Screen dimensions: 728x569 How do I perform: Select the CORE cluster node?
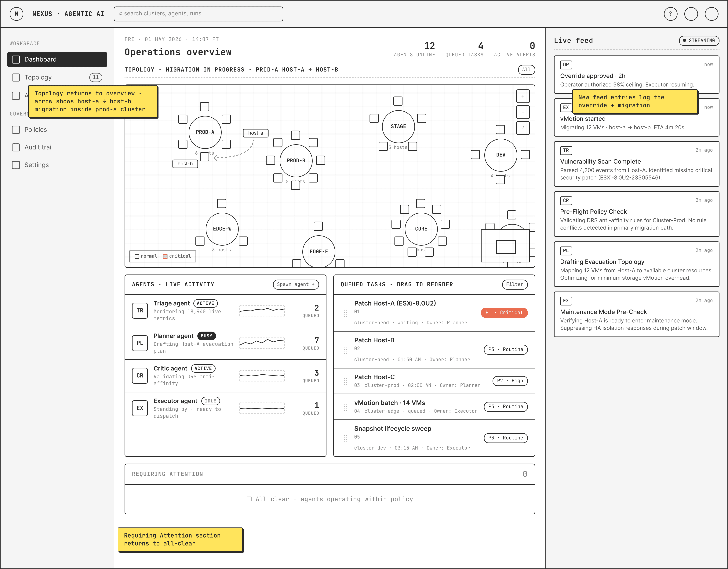click(421, 229)
